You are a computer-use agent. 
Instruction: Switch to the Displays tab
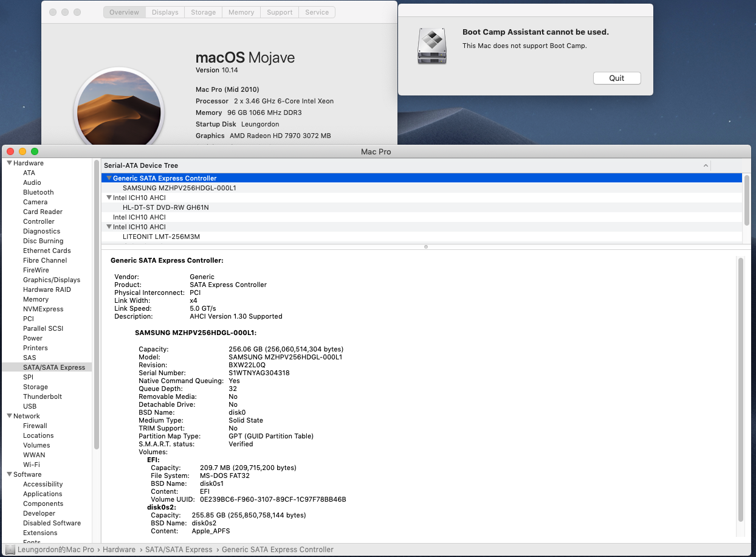165,12
